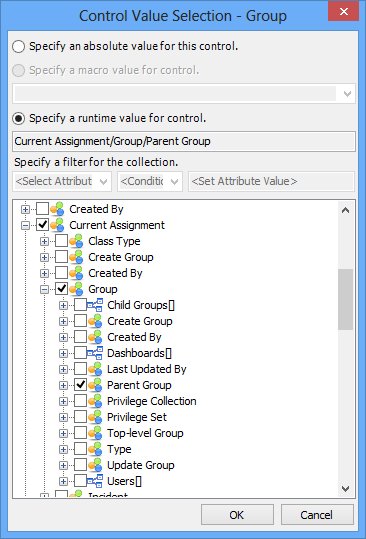
Task: Uncheck the Parent Group checkbox
Action: (80, 385)
